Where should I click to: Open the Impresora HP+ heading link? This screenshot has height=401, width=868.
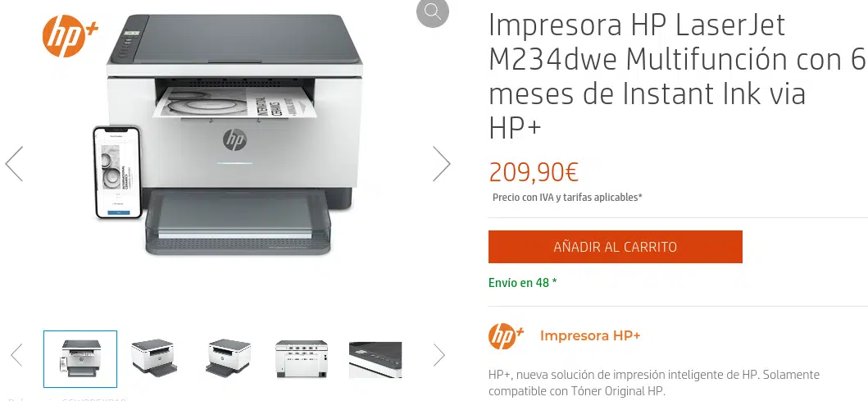pos(589,335)
